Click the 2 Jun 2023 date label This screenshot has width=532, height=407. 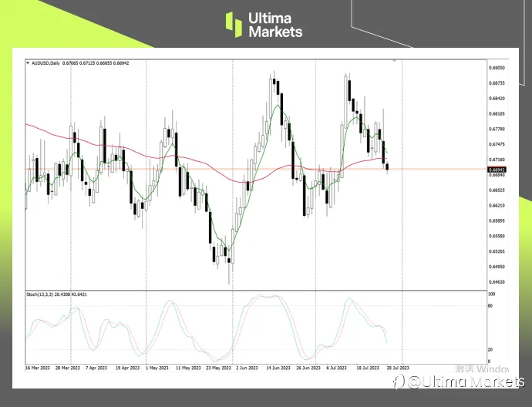click(247, 368)
